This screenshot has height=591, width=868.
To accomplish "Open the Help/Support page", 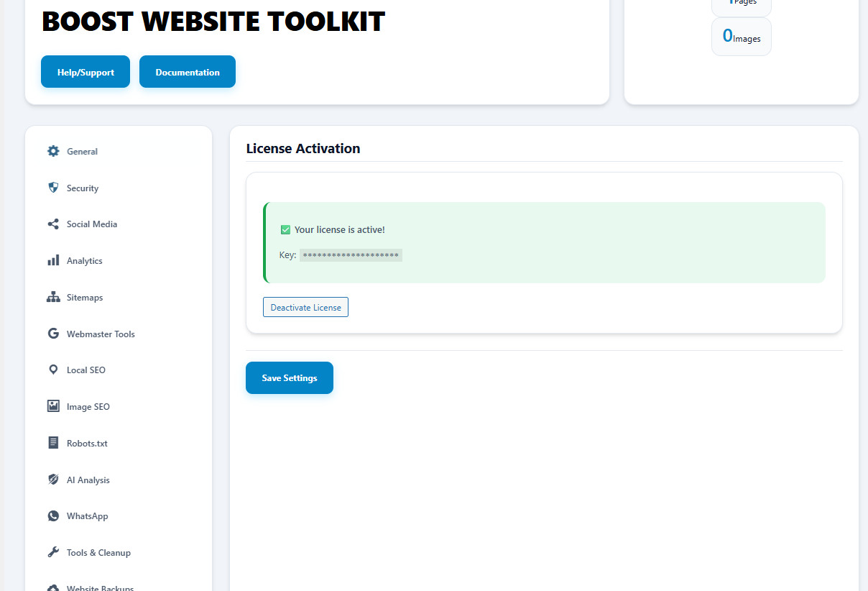I will click(x=86, y=72).
